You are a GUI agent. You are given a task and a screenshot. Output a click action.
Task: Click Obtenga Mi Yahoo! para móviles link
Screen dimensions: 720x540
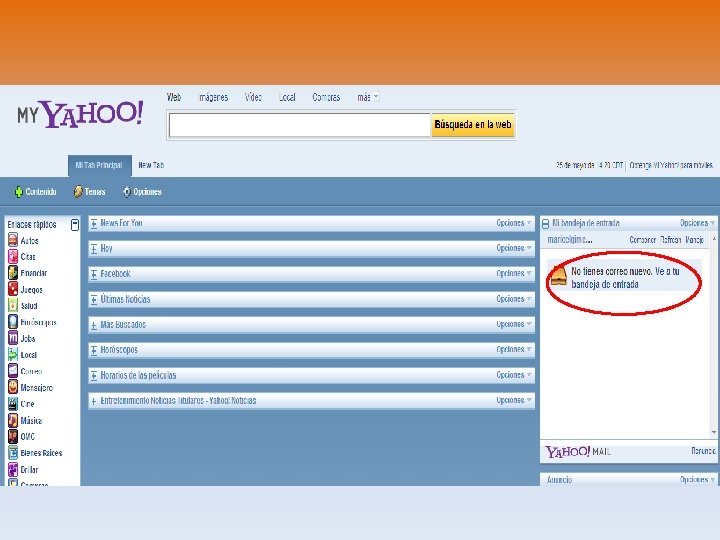[x=671, y=165]
